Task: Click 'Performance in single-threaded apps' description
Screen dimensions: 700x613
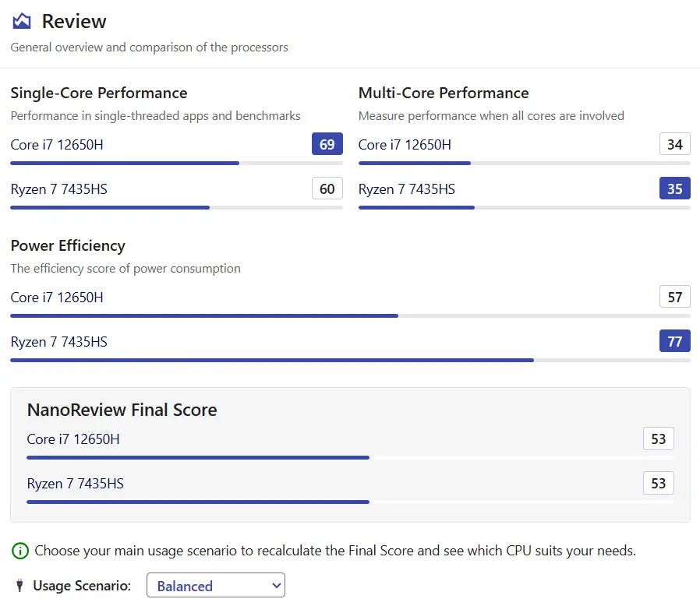Action: coord(155,116)
